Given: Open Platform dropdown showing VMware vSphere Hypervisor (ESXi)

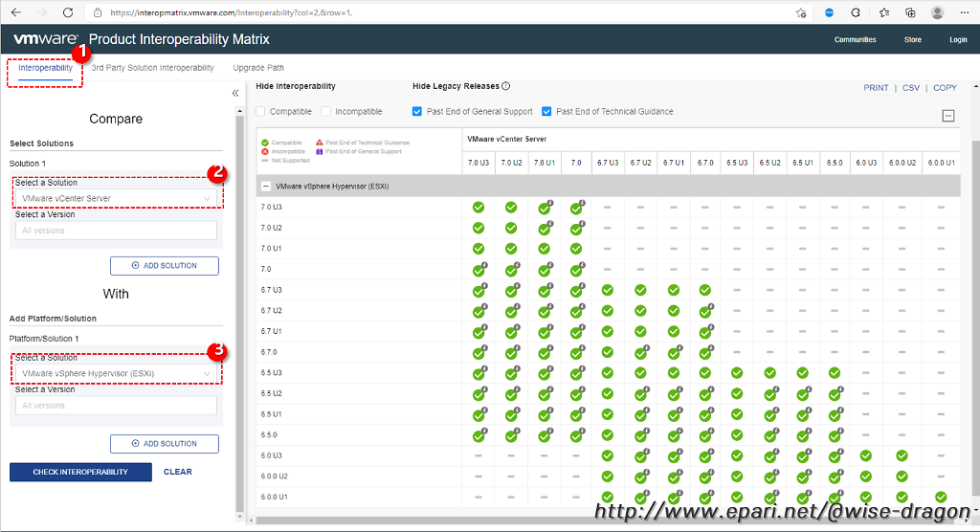Looking at the screenshot, I should [116, 373].
